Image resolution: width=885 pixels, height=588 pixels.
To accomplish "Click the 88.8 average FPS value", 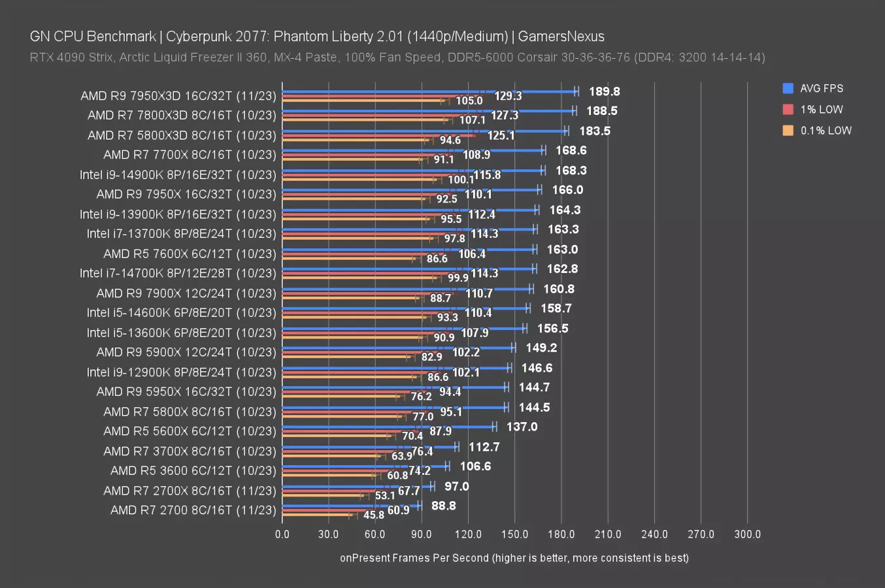I will [x=443, y=506].
